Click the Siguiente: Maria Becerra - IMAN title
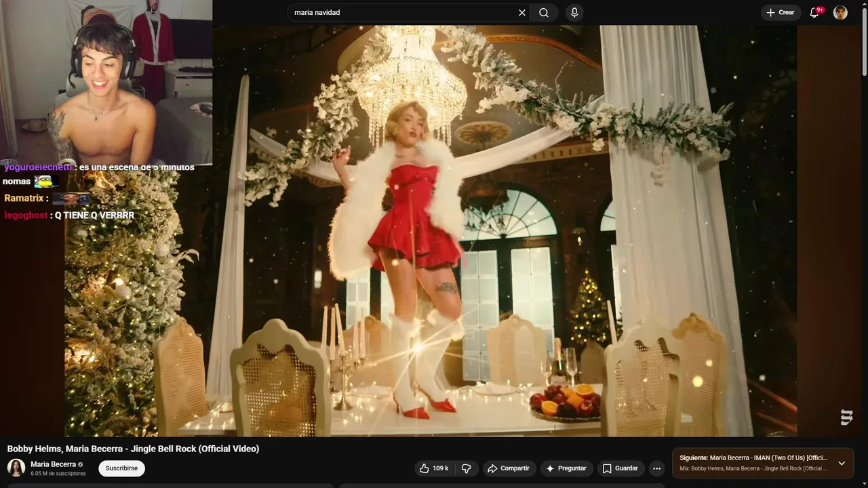Viewport: 868px width, 488px height. pyautogui.click(x=753, y=458)
